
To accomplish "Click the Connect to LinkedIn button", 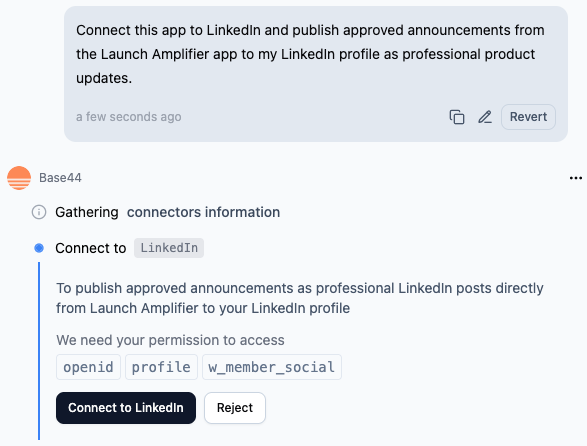I will pyautogui.click(x=126, y=408).
